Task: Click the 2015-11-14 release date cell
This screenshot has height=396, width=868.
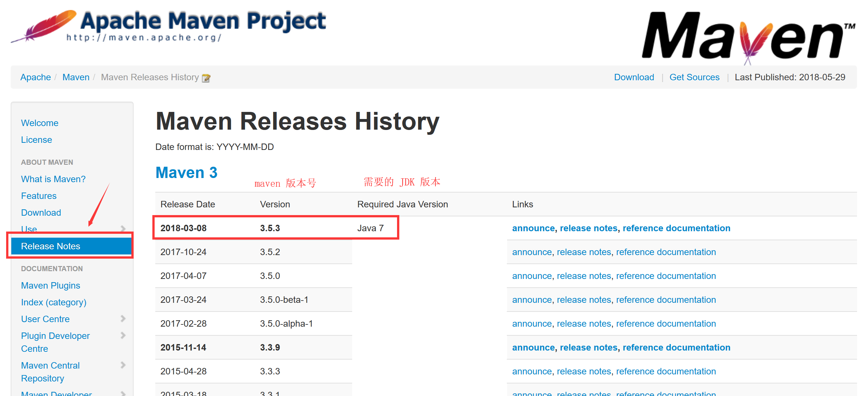Action: tap(183, 347)
